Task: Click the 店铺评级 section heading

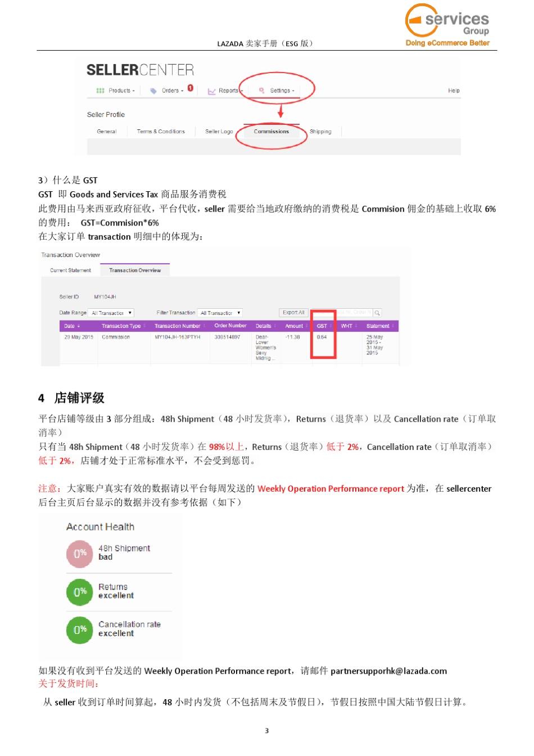Action: pyautogui.click(x=79, y=398)
